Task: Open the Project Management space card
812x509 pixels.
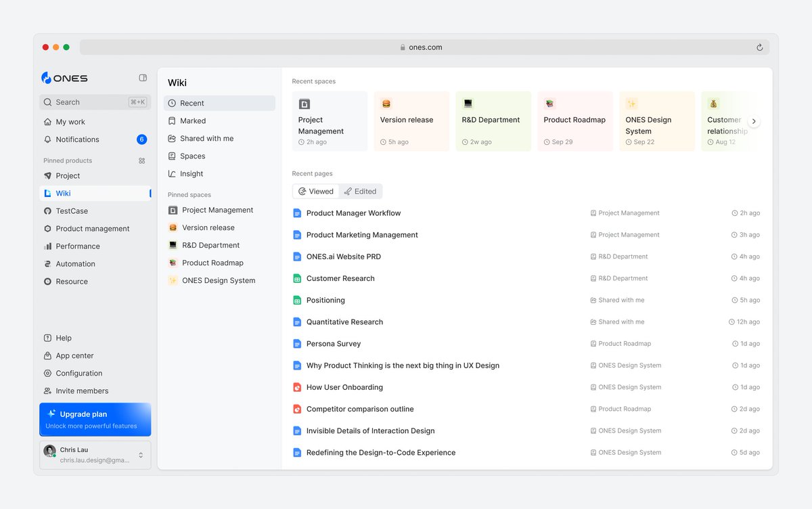Action: tap(330, 121)
